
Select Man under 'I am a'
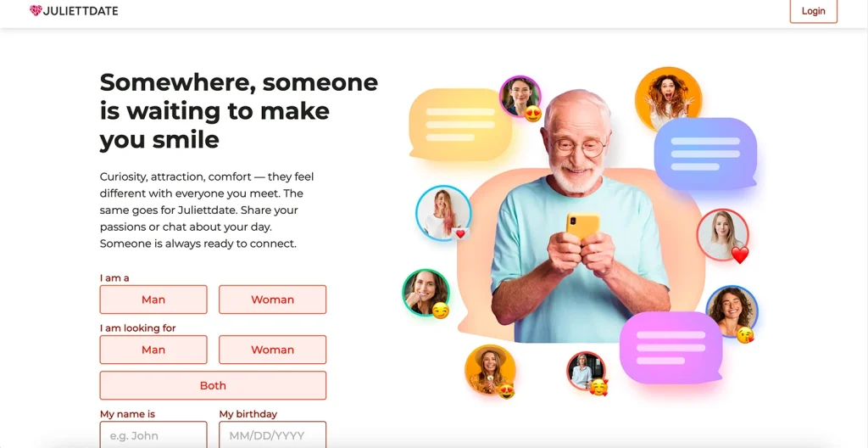click(153, 300)
